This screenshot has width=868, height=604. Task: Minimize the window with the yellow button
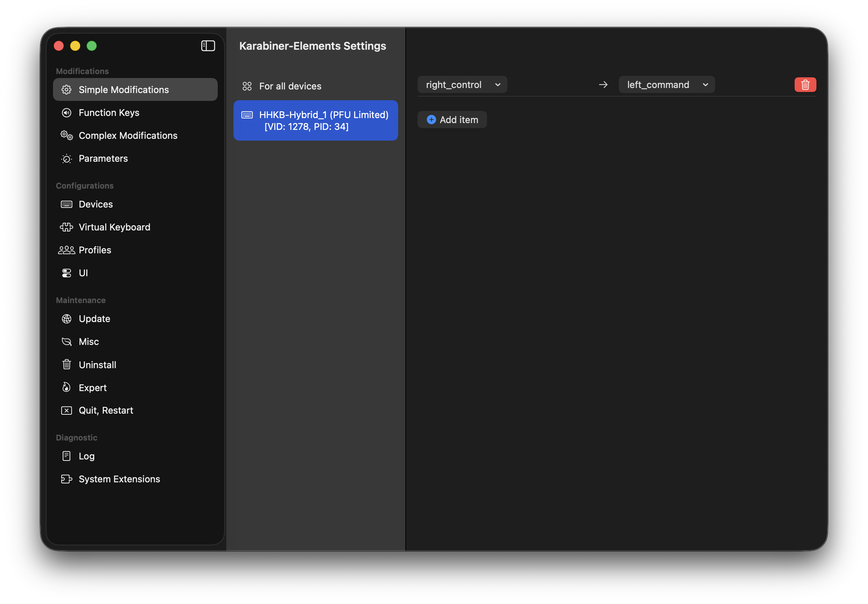[x=75, y=46]
